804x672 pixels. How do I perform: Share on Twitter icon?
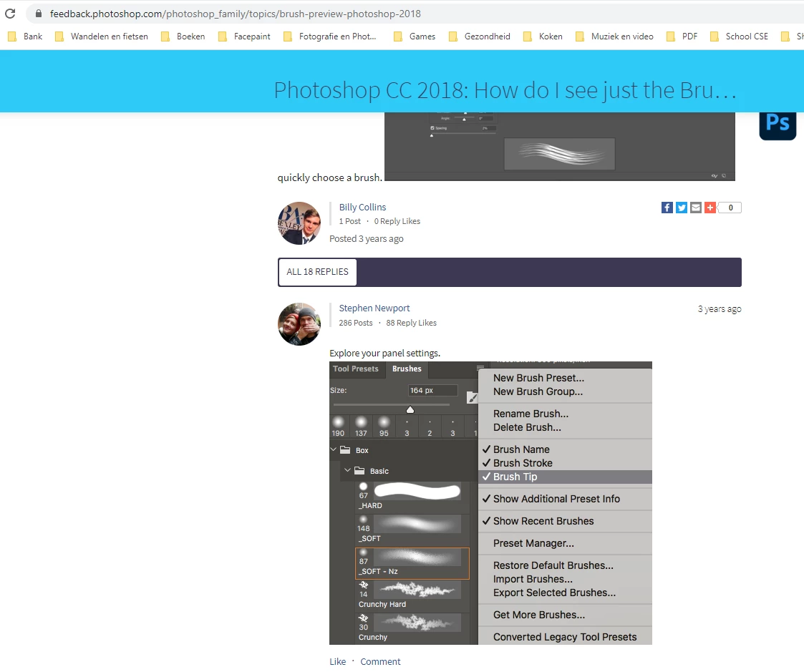point(682,208)
